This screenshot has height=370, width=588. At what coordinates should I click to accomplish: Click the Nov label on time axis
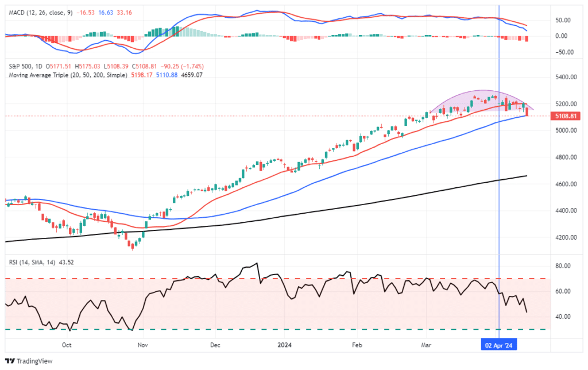[142, 345]
